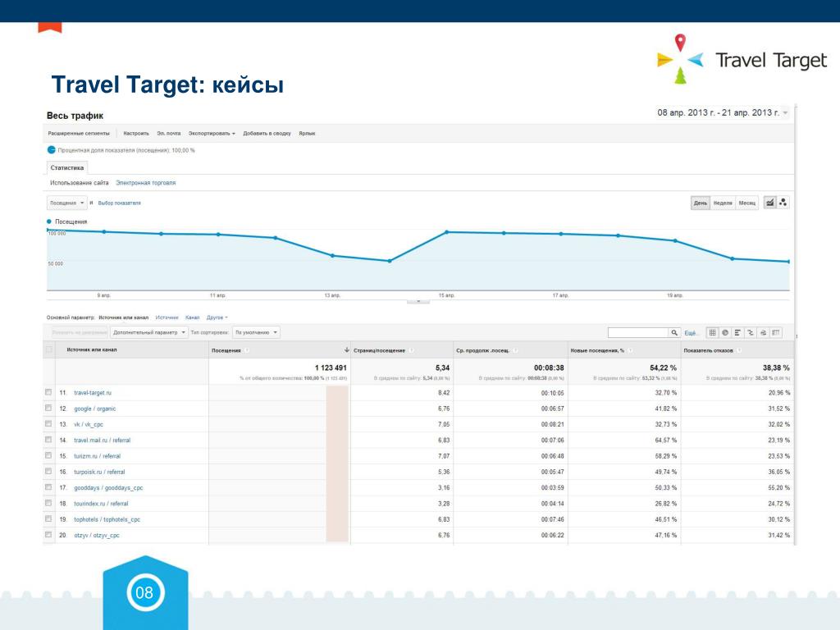Open the date range picker arrow

pos(785,112)
